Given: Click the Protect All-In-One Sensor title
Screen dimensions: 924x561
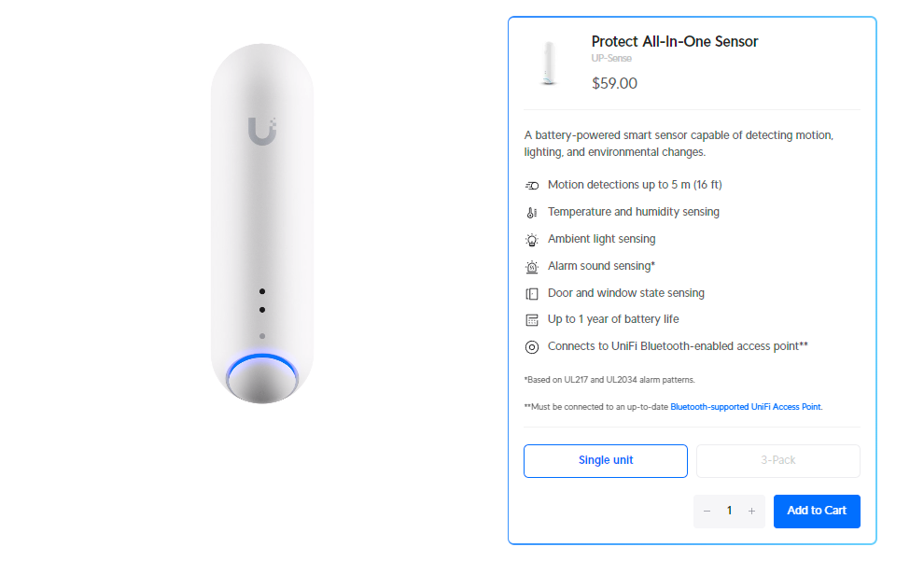Looking at the screenshot, I should pos(675,41).
